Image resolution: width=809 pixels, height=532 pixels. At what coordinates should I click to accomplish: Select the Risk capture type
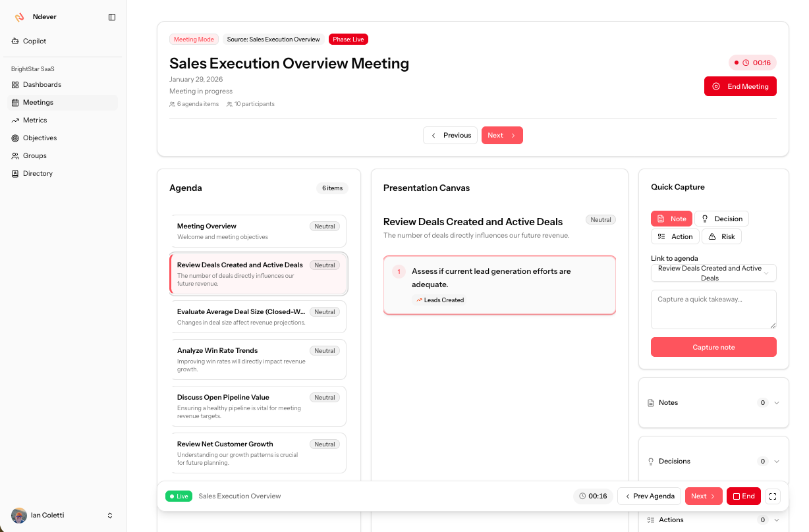pos(721,236)
